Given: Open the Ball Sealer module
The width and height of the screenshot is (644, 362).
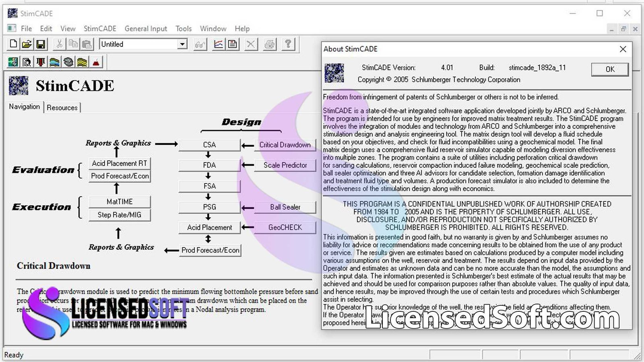Looking at the screenshot, I should pyautogui.click(x=285, y=207).
